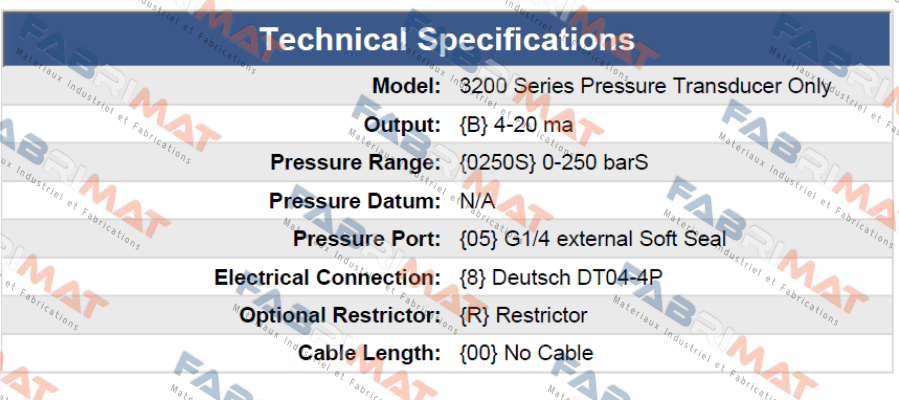Viewport: 899px width, 400px height.
Task: Click the word Specifications in the header
Action: [x=526, y=39]
